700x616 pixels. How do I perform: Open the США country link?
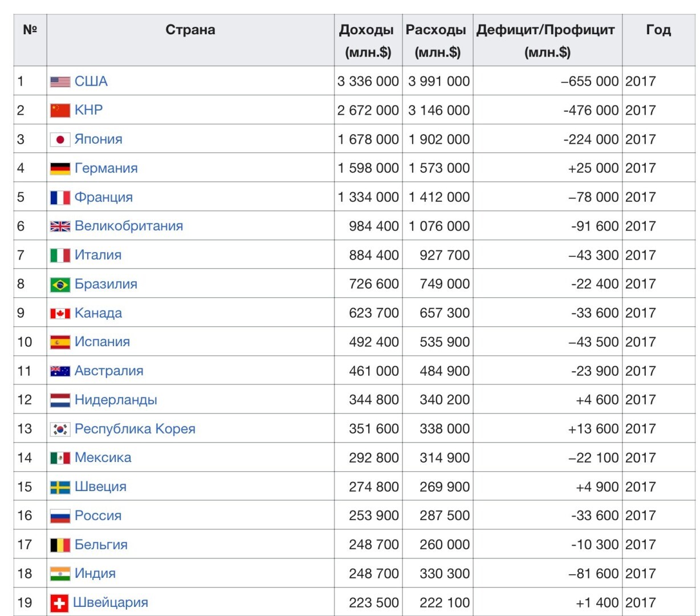[x=91, y=81]
